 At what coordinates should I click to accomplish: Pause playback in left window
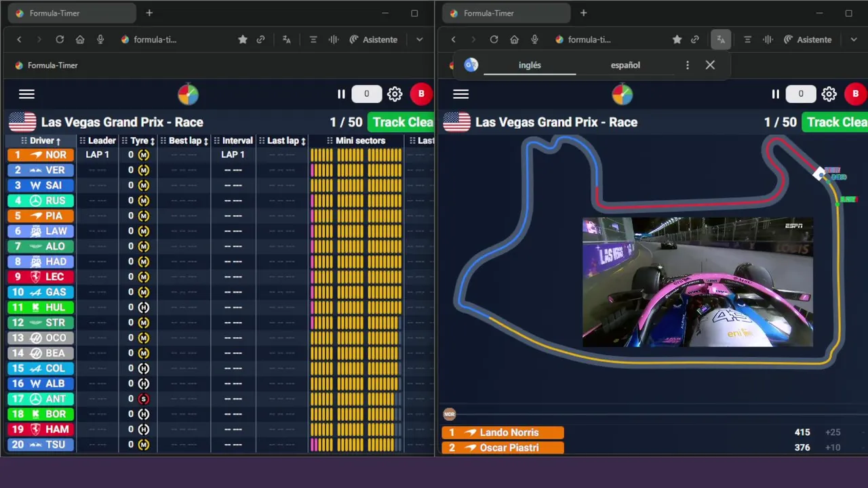pos(341,94)
